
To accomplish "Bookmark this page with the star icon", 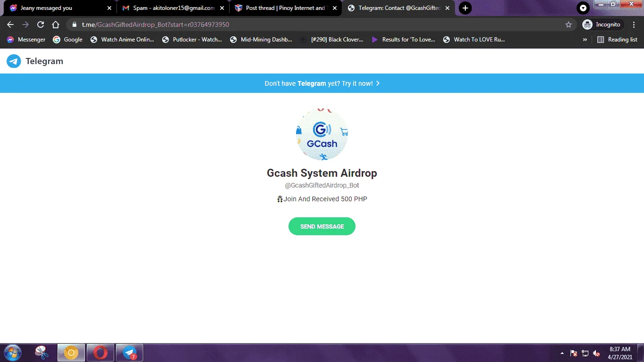I will click(x=569, y=25).
